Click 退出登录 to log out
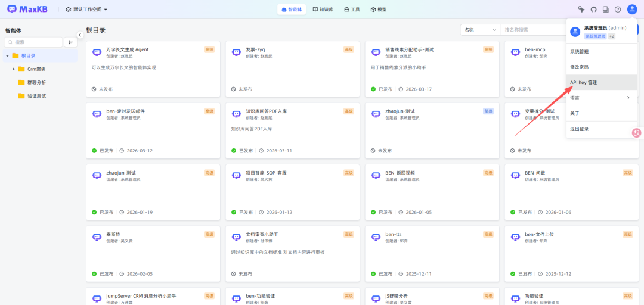This screenshot has width=644, height=305. (x=580, y=129)
